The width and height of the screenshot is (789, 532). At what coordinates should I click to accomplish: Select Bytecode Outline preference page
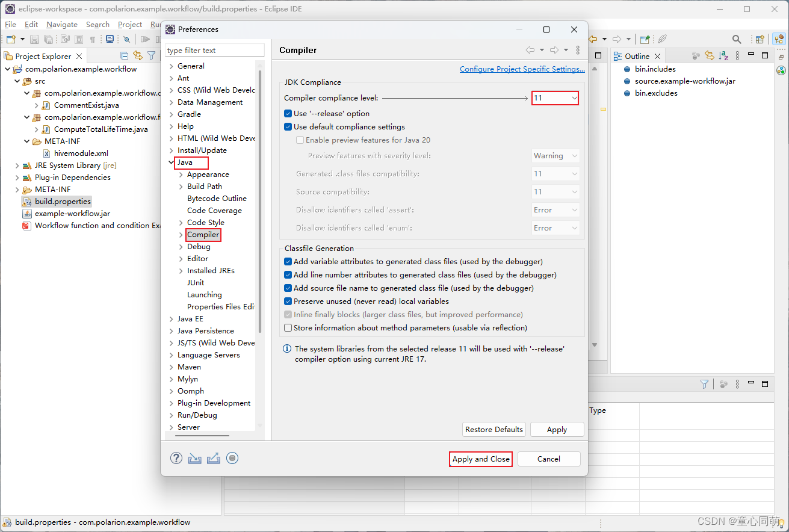pos(217,199)
